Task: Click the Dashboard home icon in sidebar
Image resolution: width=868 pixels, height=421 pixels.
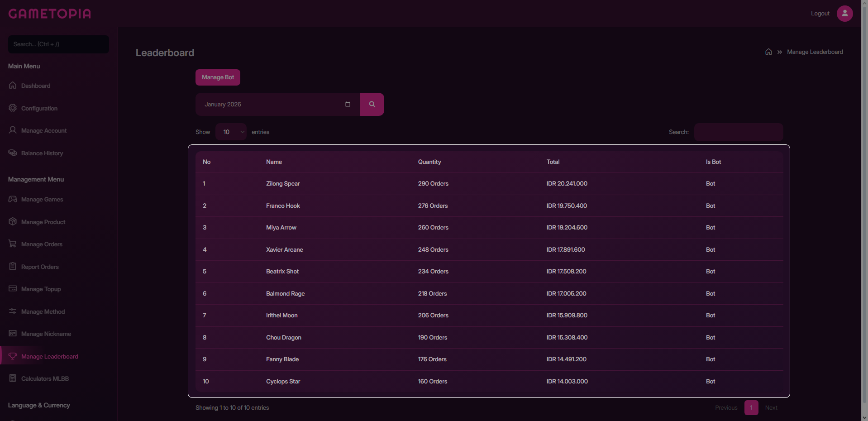Action: click(x=13, y=85)
